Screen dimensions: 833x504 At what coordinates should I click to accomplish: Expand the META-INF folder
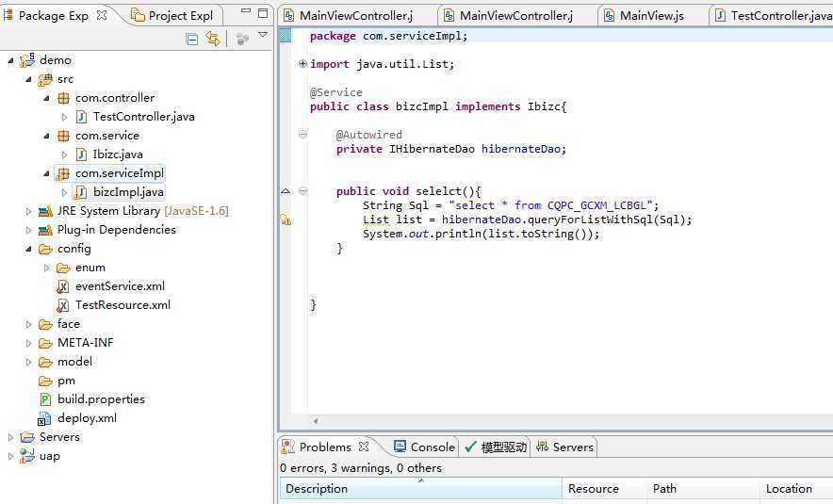[x=28, y=343]
